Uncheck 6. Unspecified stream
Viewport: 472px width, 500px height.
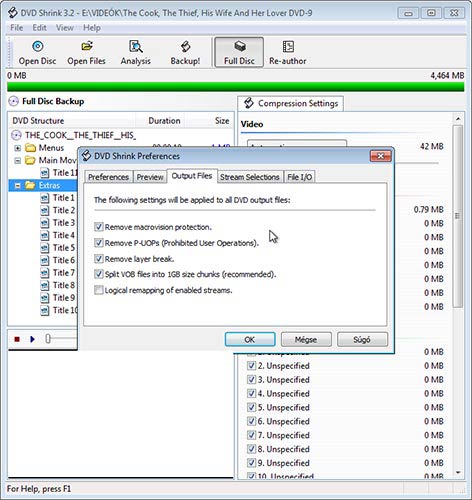(x=251, y=421)
